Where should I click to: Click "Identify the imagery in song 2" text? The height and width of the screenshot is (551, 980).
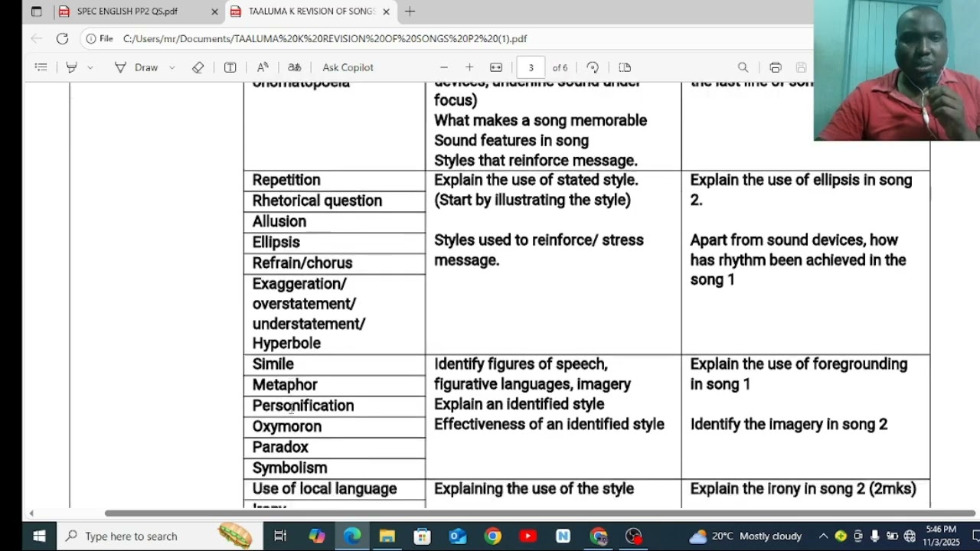click(x=789, y=424)
